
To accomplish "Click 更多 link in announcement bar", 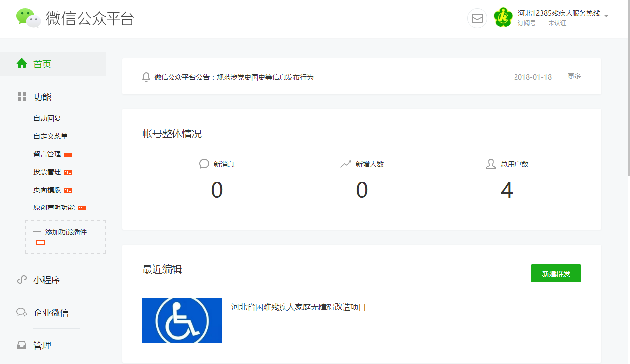I will click(x=574, y=76).
